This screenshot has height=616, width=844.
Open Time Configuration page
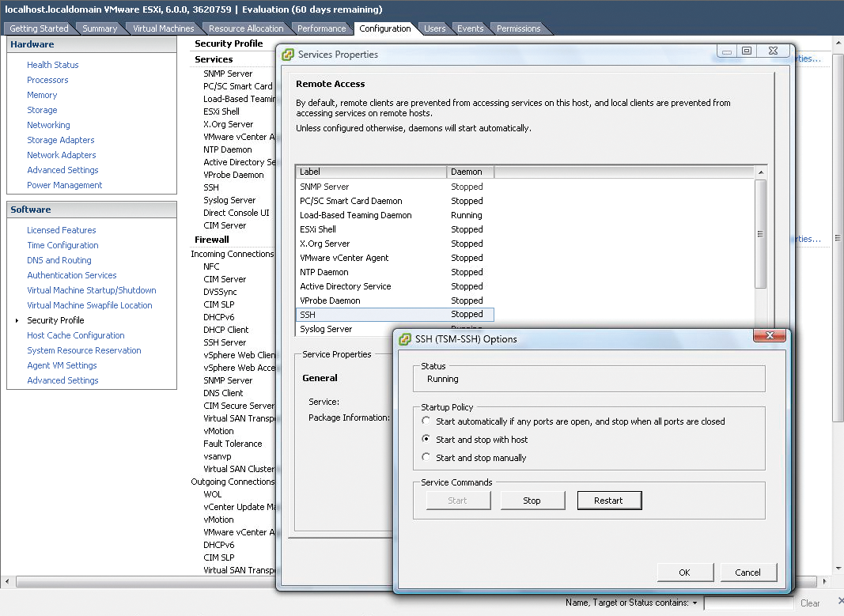[63, 245]
